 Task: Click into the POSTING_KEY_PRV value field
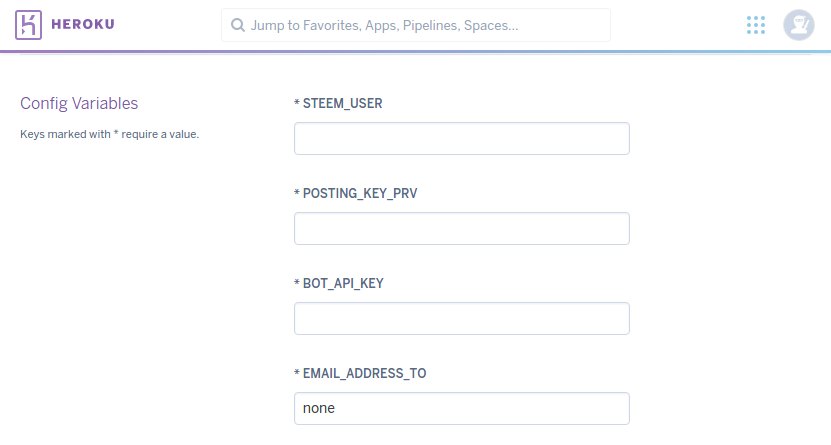click(461, 229)
